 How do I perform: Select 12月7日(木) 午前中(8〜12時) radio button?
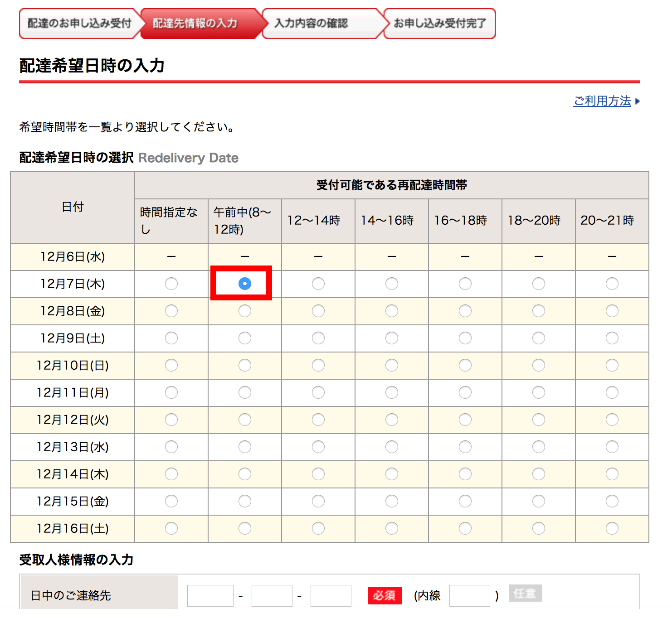tap(245, 284)
